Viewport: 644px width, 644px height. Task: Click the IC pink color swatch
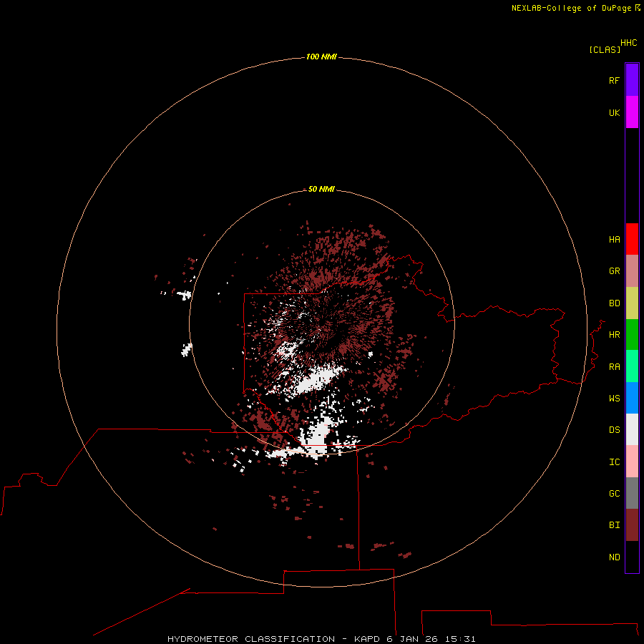pyautogui.click(x=632, y=462)
